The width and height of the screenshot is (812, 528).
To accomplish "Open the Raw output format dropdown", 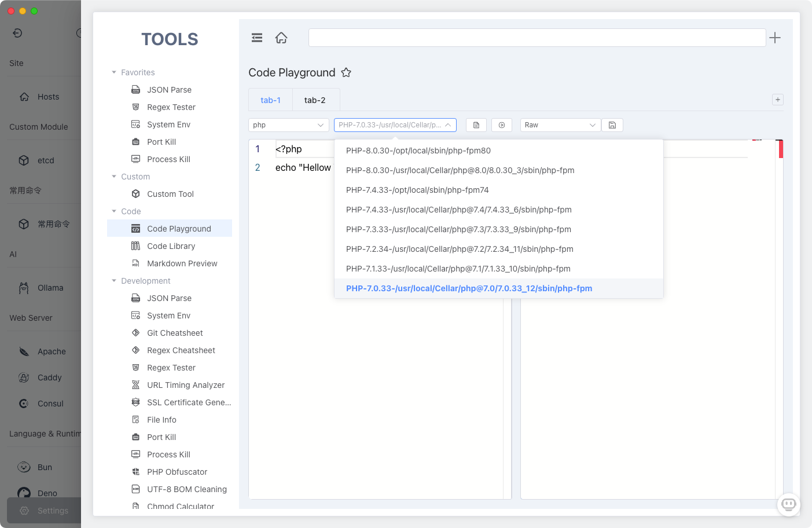I will coord(560,125).
